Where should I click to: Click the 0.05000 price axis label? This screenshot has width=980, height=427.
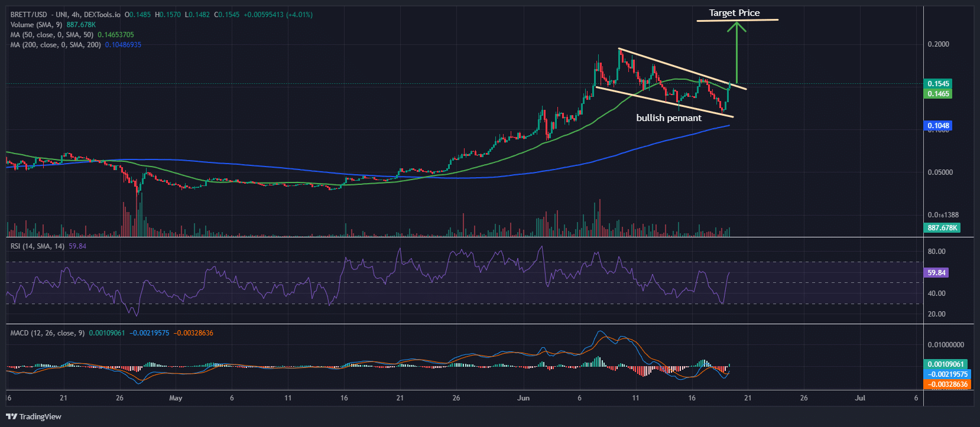[940, 172]
